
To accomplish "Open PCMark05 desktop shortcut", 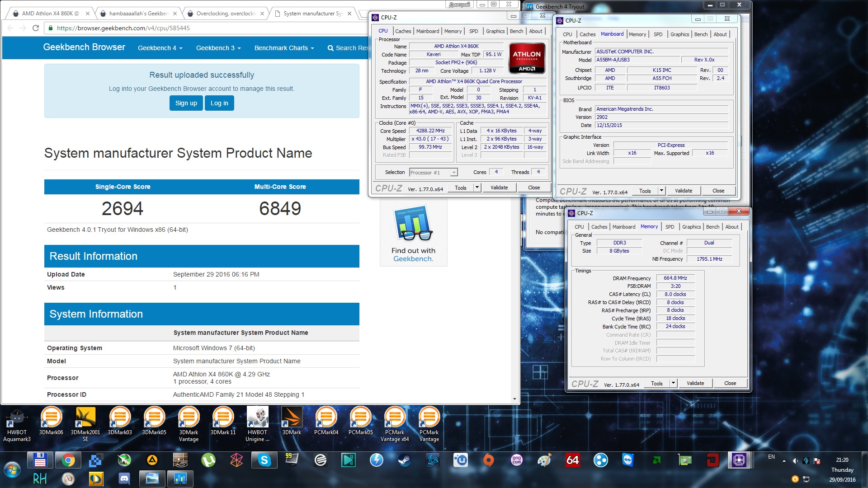I will [360, 421].
